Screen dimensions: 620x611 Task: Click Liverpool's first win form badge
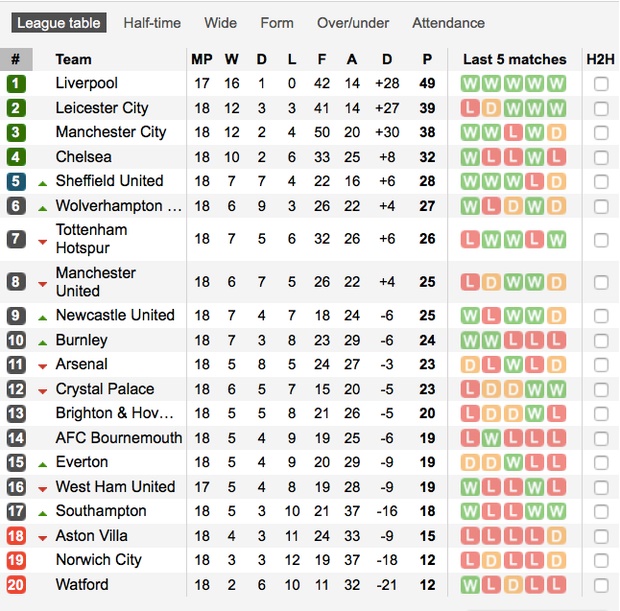pyautogui.click(x=470, y=84)
